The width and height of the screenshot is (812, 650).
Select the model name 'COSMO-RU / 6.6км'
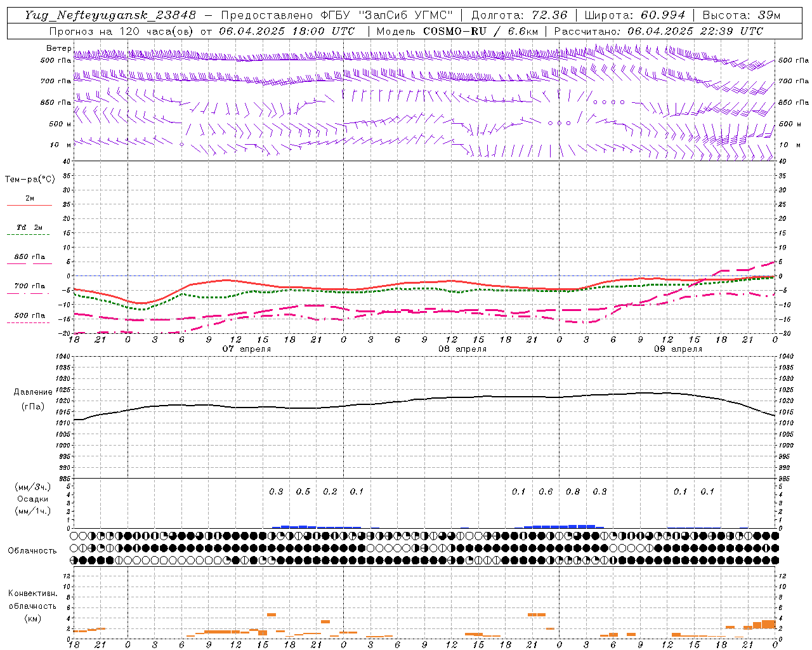point(481,31)
